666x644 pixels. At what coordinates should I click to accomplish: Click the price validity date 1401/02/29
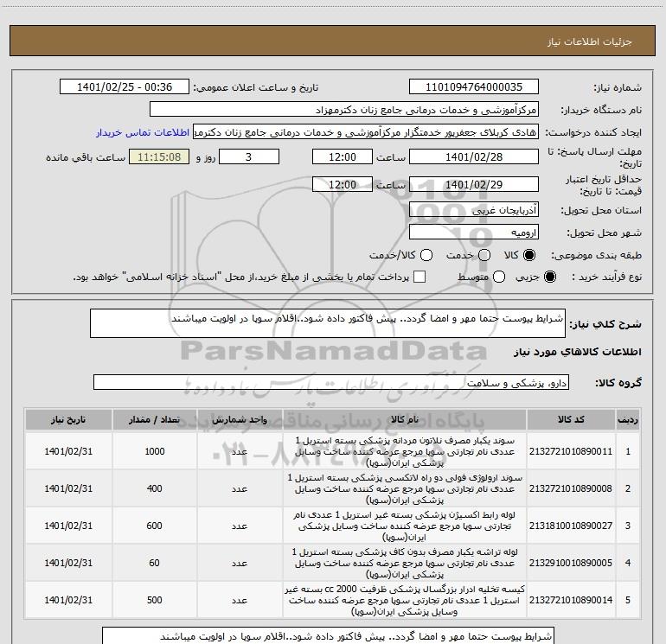[x=474, y=184]
